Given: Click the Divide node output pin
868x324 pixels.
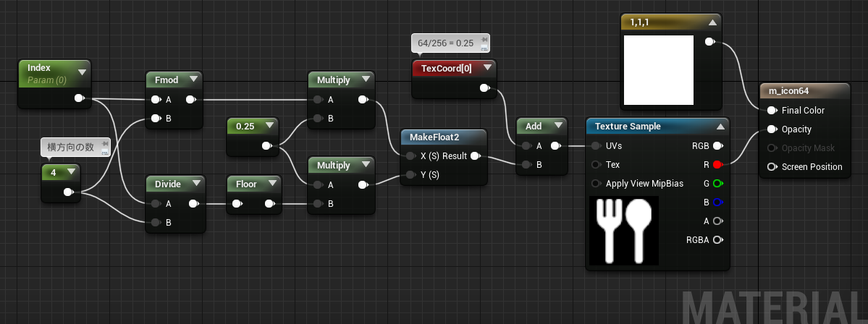Looking at the screenshot, I should [x=193, y=203].
